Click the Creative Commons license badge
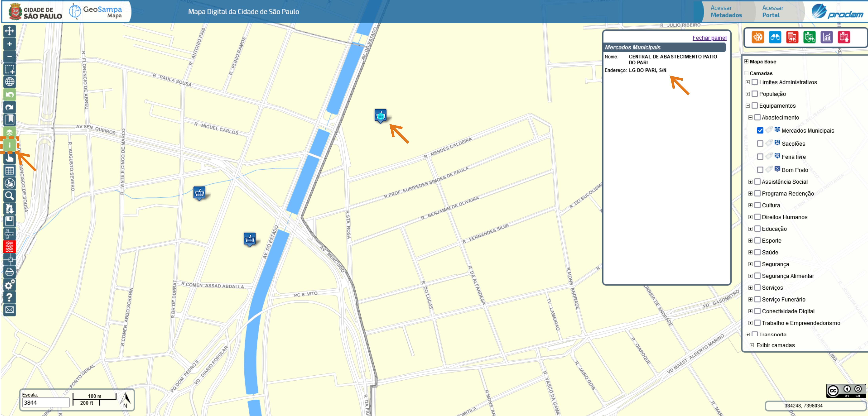The width and height of the screenshot is (868, 416). 846,391
